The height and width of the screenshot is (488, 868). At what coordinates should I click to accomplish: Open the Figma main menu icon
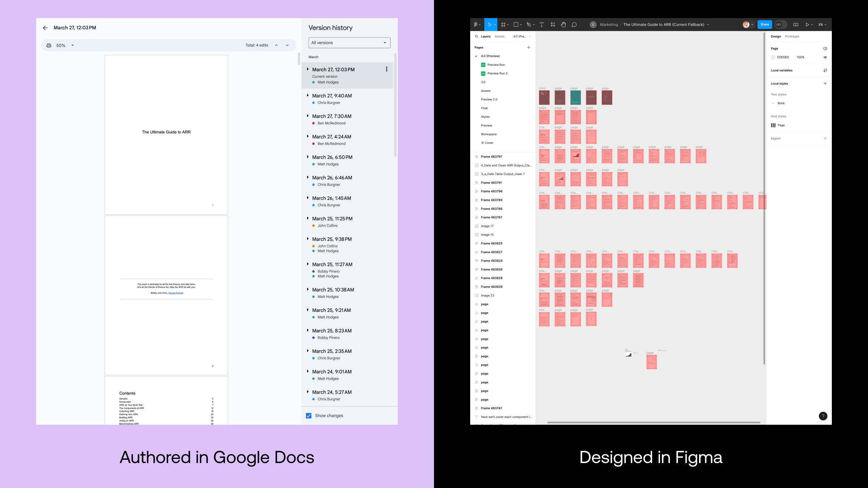476,25
